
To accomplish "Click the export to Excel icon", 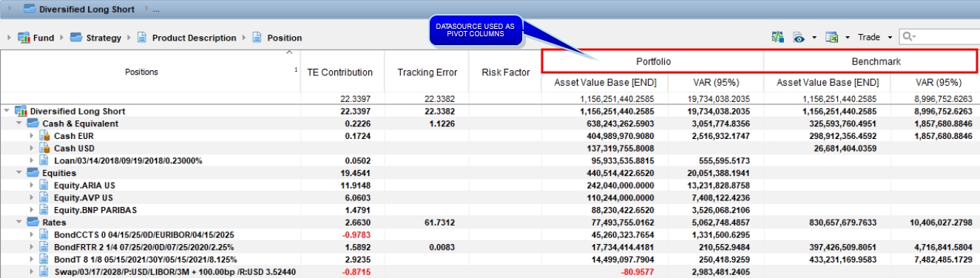I will [831, 37].
